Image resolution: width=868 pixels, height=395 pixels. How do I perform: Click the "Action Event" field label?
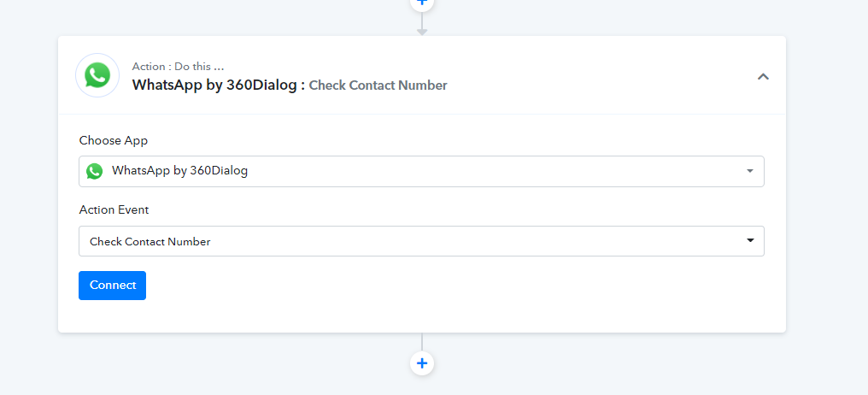(114, 210)
